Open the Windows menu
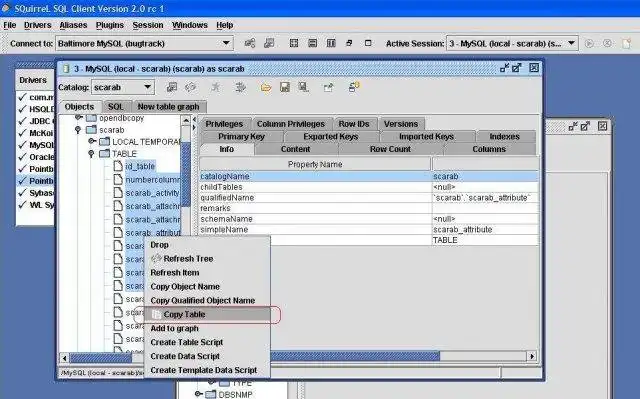The width and height of the screenshot is (640, 399). coord(190,25)
